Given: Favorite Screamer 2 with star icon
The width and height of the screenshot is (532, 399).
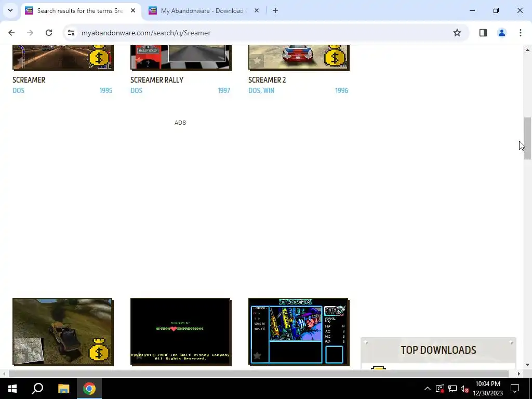Looking at the screenshot, I should [x=257, y=61].
